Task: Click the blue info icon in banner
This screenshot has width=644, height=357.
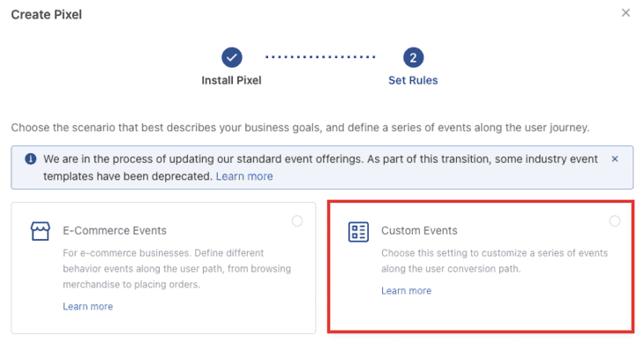Action: [x=30, y=159]
